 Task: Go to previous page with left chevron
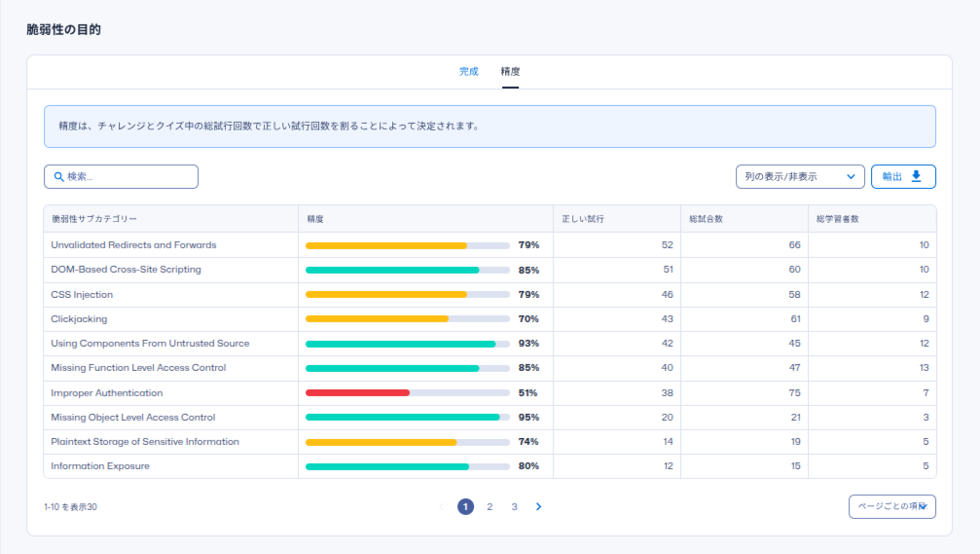[441, 506]
